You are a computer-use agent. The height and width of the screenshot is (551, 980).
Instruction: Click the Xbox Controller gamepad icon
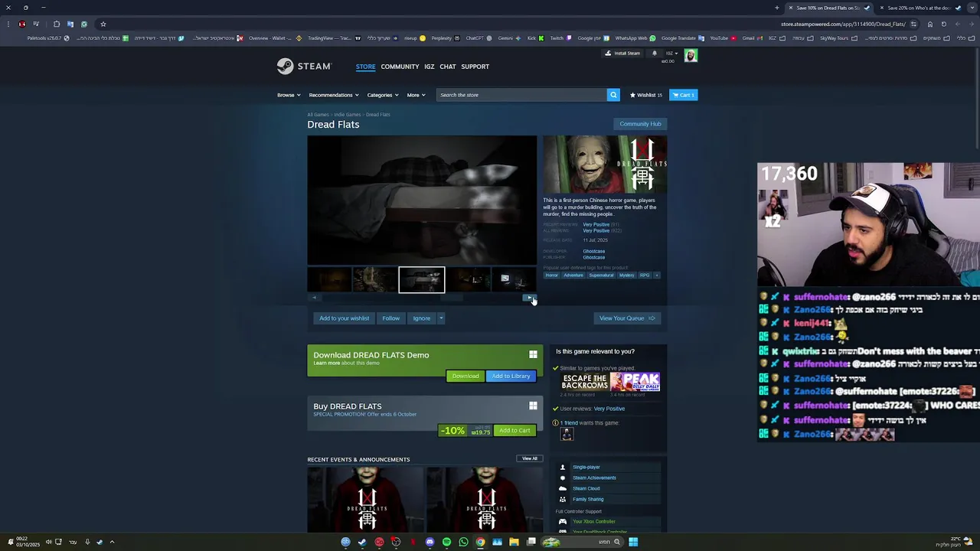pos(563,522)
